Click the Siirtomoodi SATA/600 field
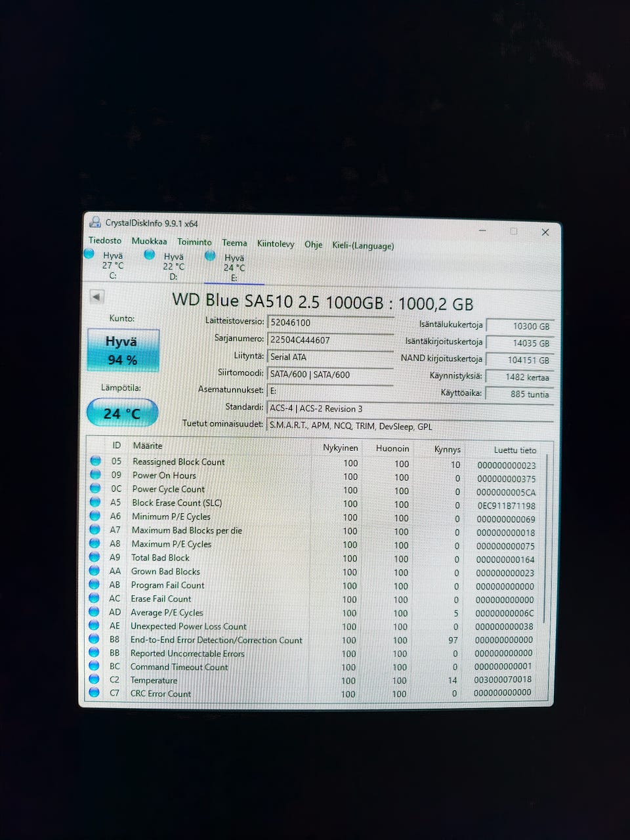 (331, 375)
